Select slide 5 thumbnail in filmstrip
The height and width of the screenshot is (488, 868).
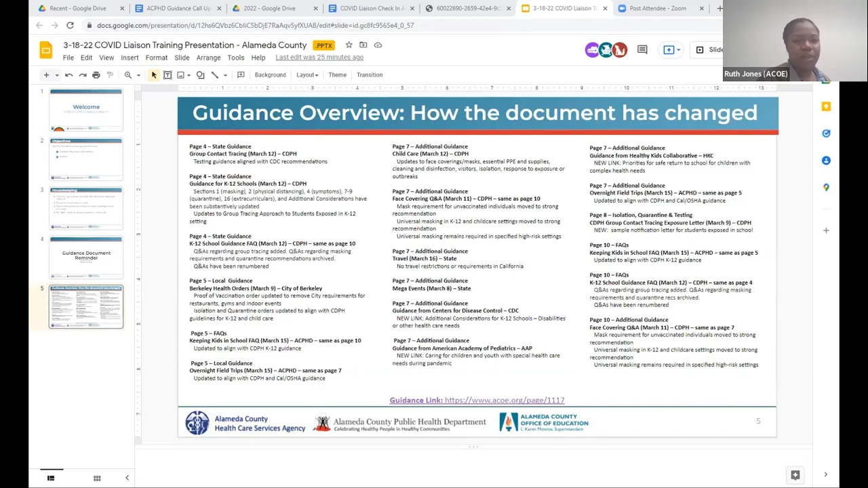coord(86,306)
